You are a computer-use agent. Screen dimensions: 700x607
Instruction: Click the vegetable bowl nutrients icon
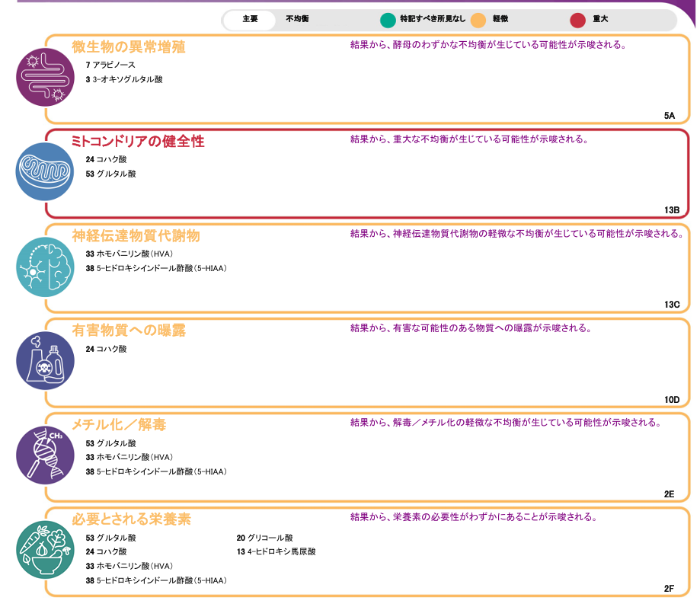coord(45,550)
